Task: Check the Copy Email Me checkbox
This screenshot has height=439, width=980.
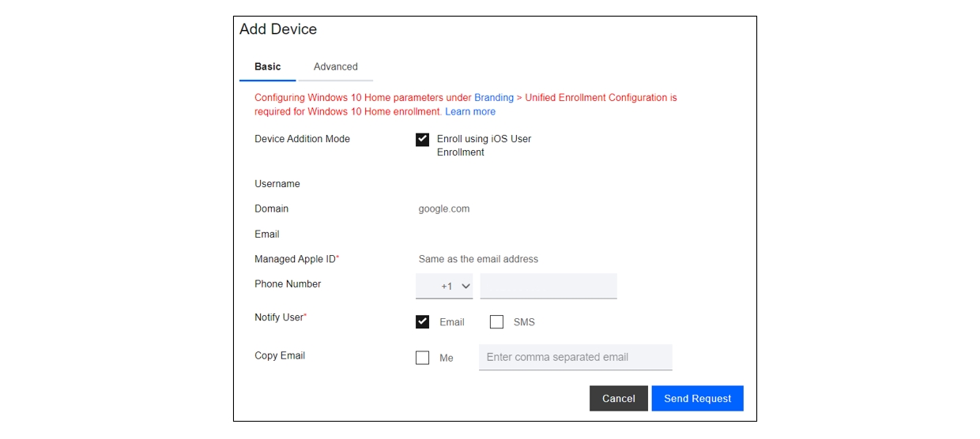Action: 422,358
